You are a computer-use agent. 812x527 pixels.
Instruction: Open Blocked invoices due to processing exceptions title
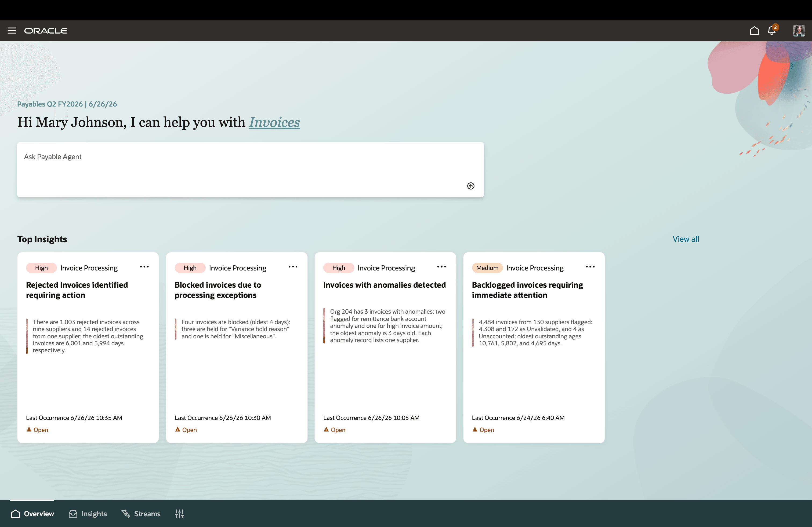pyautogui.click(x=218, y=290)
